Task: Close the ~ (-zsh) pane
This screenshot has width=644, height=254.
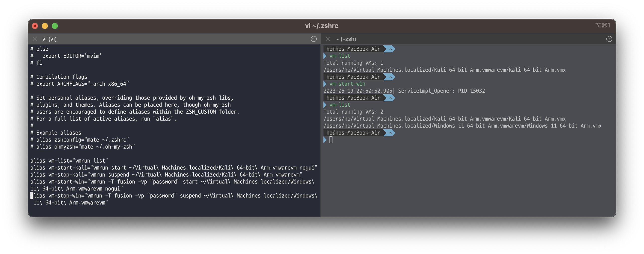Action: click(328, 39)
